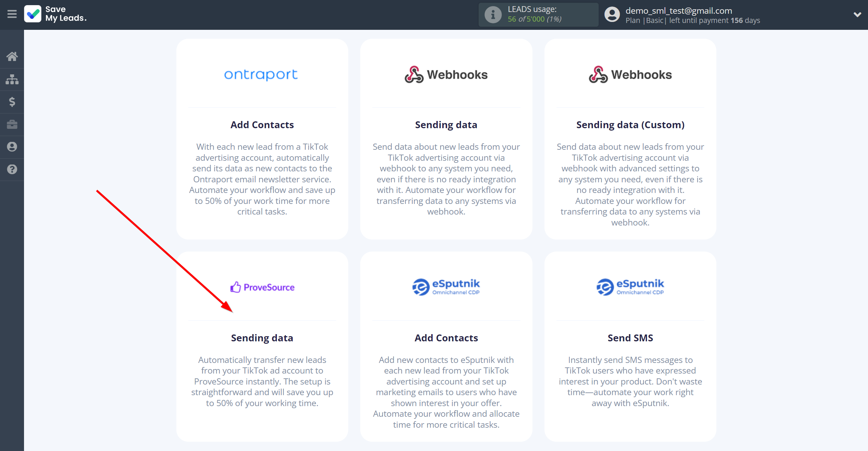Image resolution: width=868 pixels, height=451 pixels.
Task: Click the LEADS usage counter text
Action: (x=535, y=19)
